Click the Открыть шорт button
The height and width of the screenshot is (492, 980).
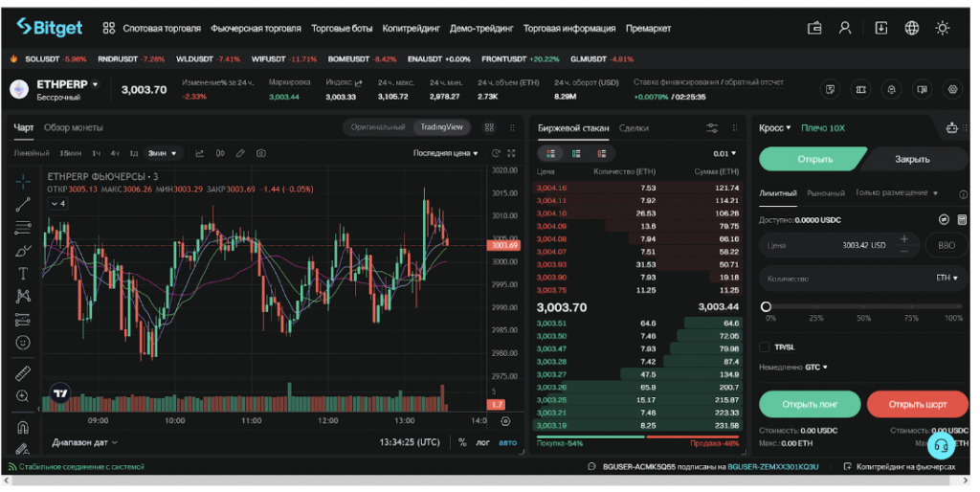point(917,404)
